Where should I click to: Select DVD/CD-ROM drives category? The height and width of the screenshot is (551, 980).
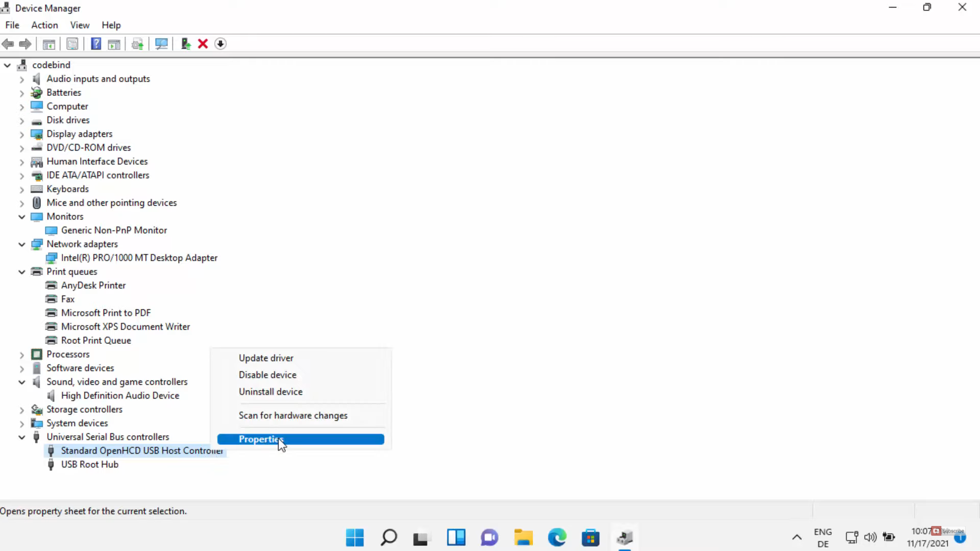tap(88, 147)
